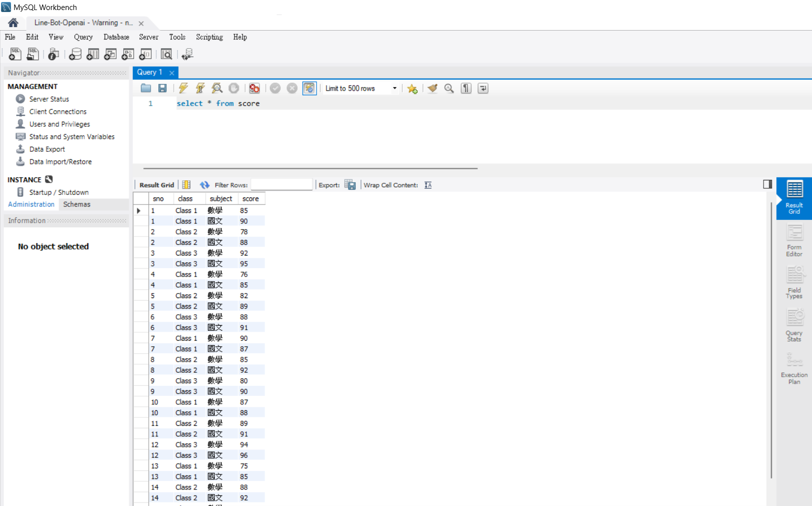Open the Scripting menu

pyautogui.click(x=209, y=37)
